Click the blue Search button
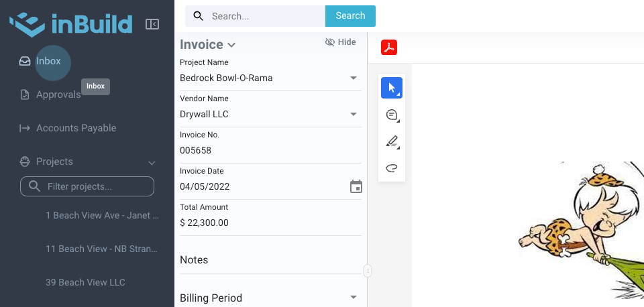 click(350, 15)
